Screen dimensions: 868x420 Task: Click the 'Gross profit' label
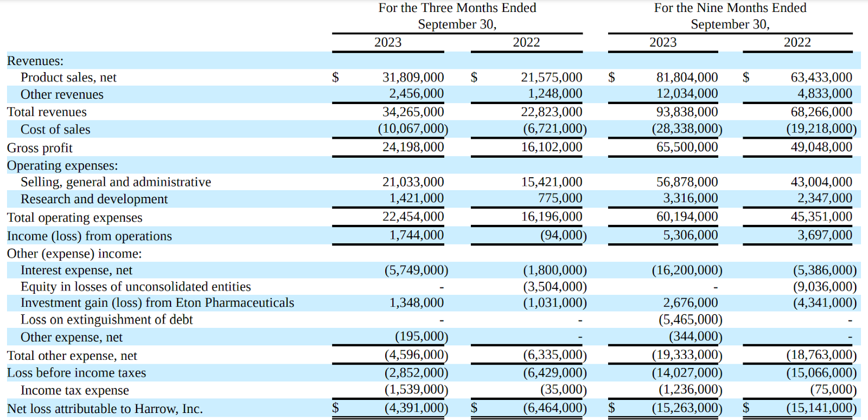[x=40, y=147]
